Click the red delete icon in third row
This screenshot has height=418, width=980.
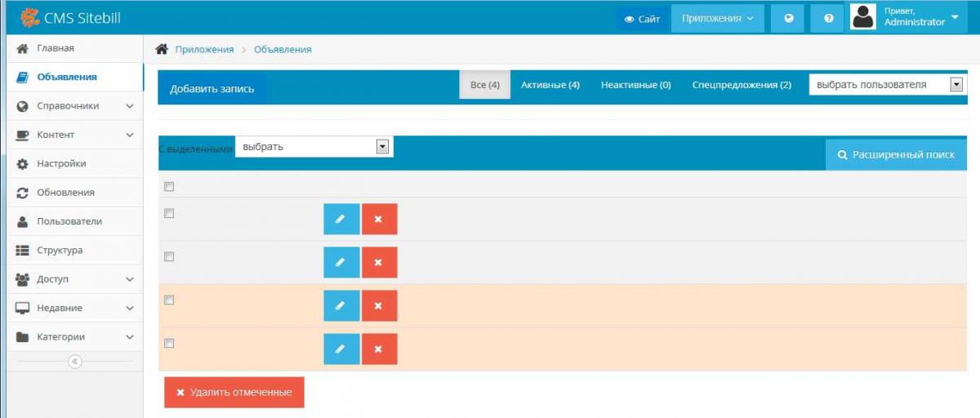(x=379, y=305)
